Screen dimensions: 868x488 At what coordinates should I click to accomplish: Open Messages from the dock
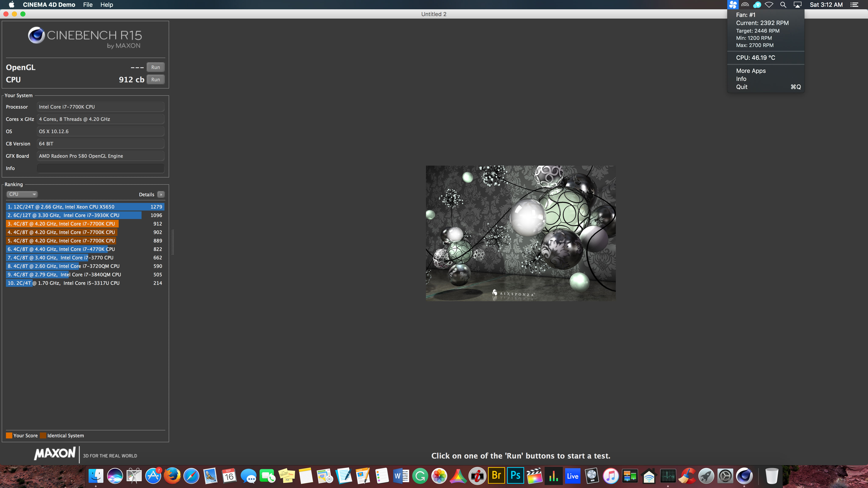tap(248, 476)
